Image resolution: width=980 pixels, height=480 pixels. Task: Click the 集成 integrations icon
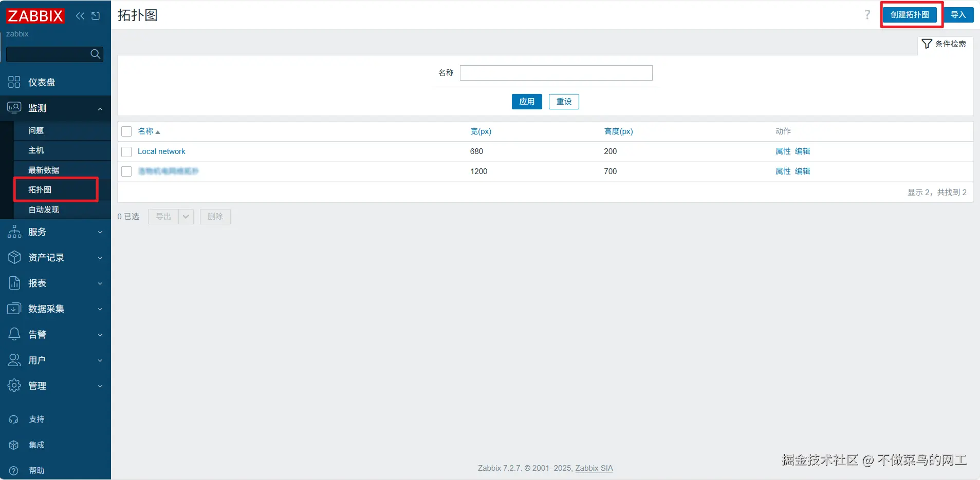14,445
